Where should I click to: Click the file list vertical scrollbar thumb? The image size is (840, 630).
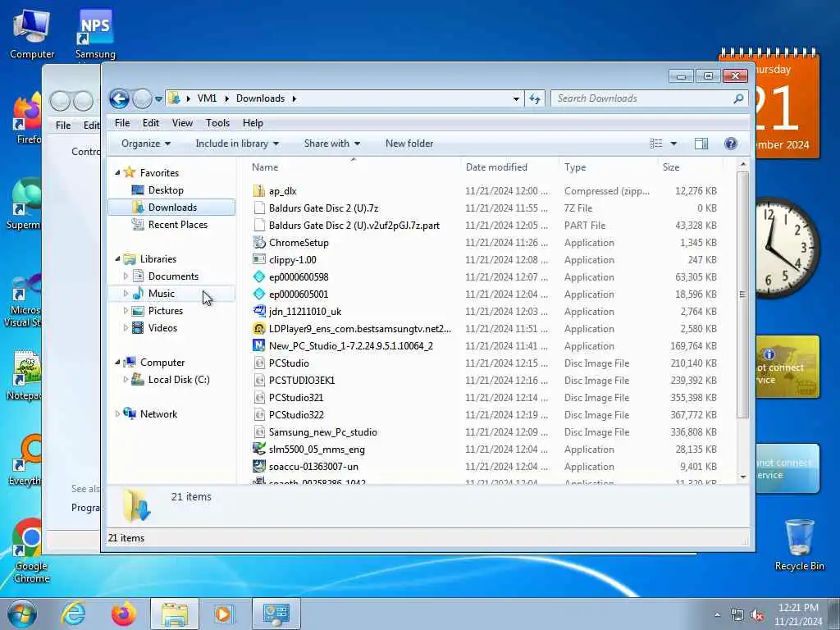pyautogui.click(x=742, y=294)
